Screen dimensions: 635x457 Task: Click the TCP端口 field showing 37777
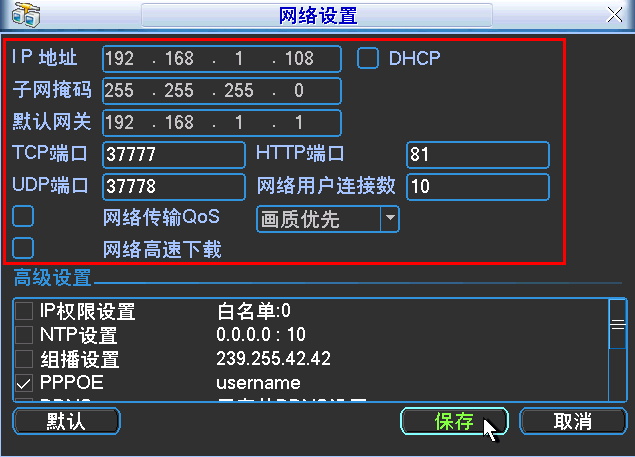174,155
